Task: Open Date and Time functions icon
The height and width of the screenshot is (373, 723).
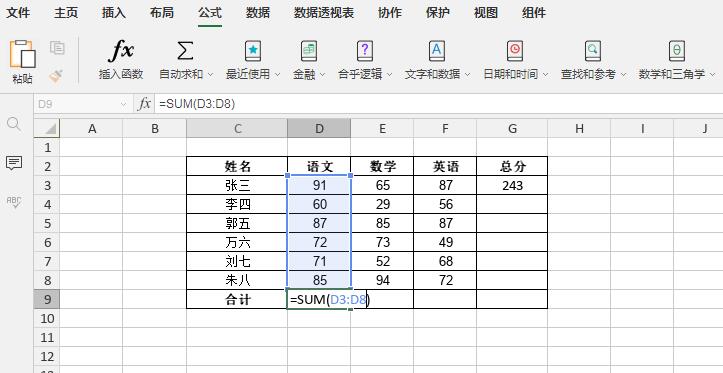Action: coord(515,51)
